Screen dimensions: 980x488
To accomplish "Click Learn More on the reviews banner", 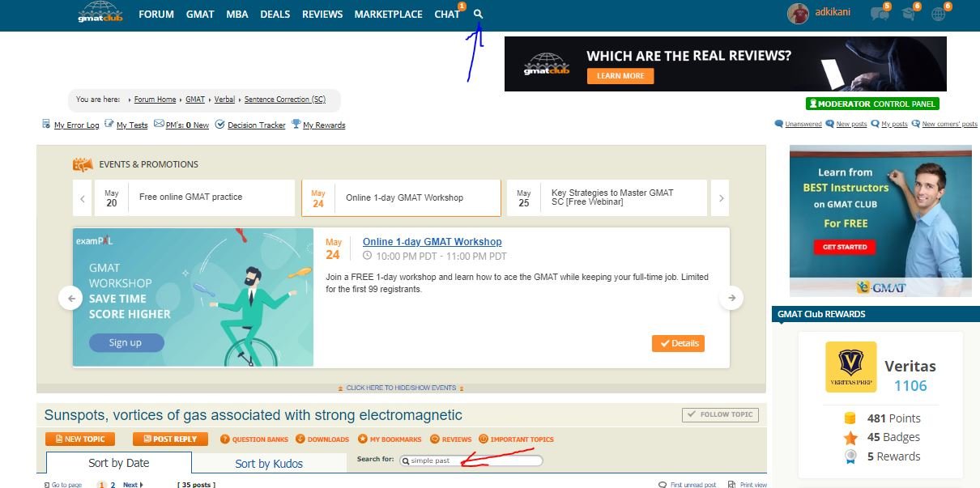I will coord(620,75).
